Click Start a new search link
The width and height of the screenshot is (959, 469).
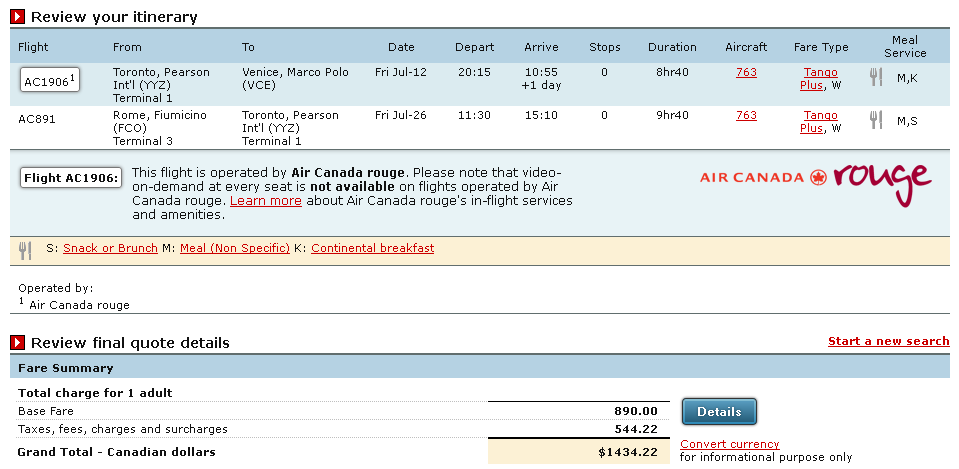tap(889, 341)
